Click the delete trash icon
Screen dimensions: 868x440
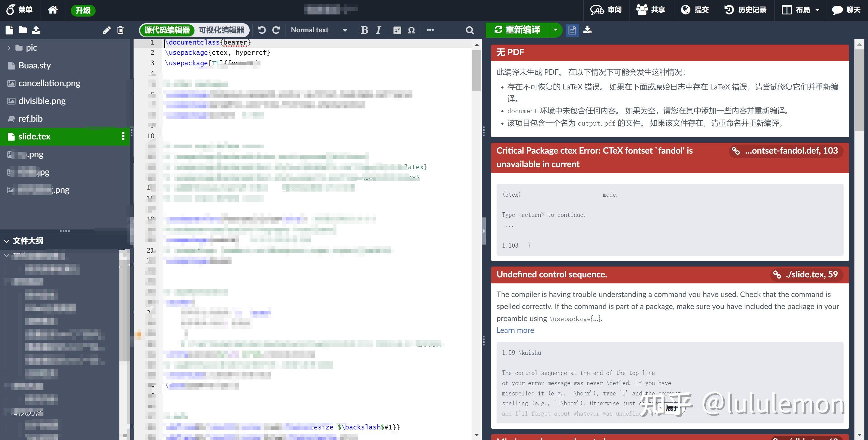point(120,30)
